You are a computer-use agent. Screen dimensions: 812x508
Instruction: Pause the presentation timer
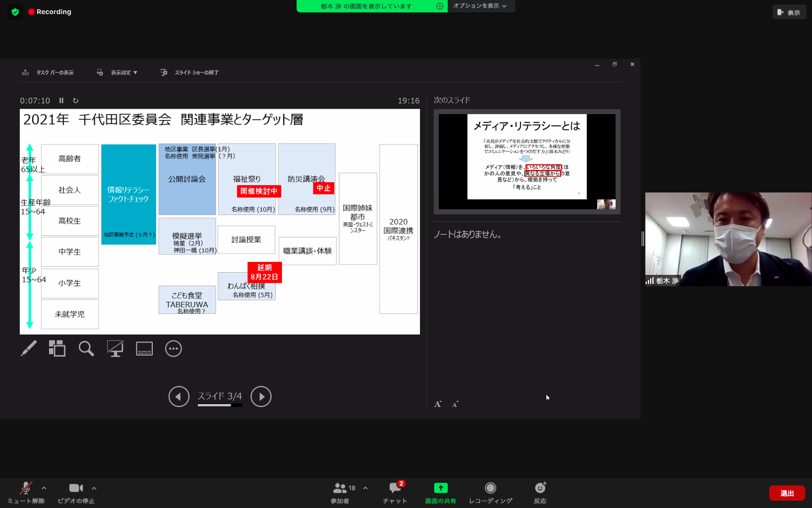click(x=61, y=100)
